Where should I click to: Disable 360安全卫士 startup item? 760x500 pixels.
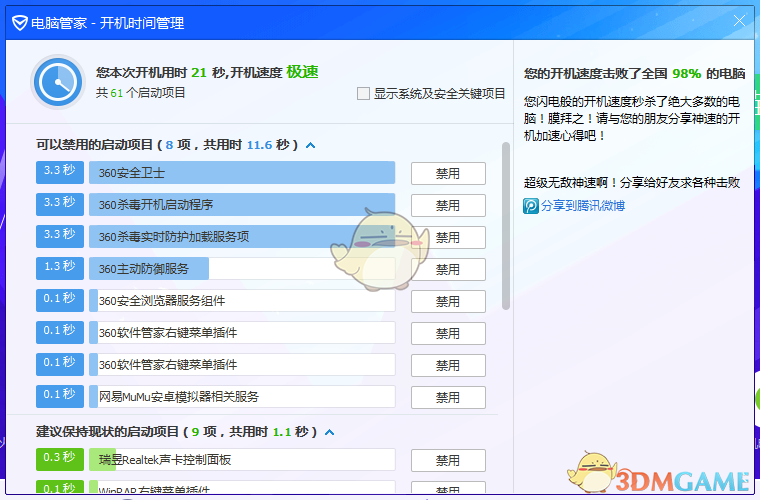448,173
